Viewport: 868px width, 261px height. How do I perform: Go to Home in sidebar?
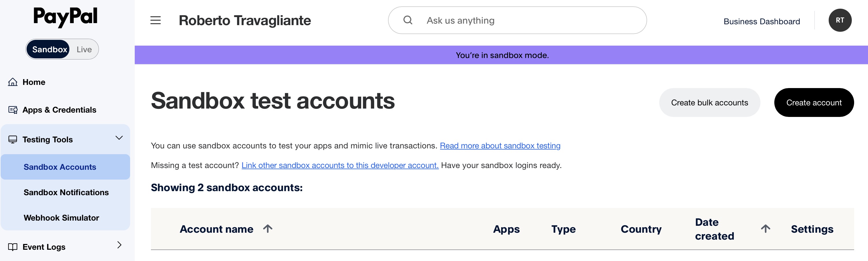pos(34,82)
